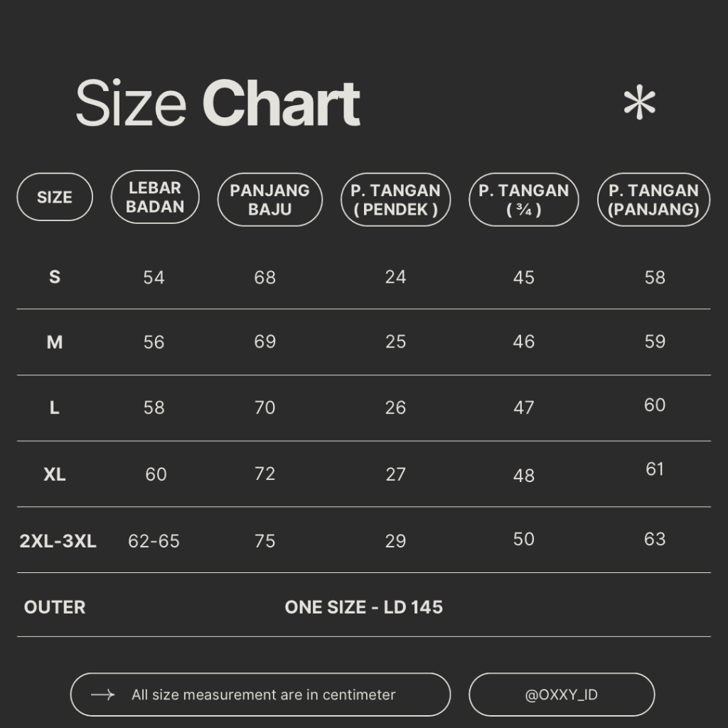
Task: Select the XL size row label
Action: [55, 474]
